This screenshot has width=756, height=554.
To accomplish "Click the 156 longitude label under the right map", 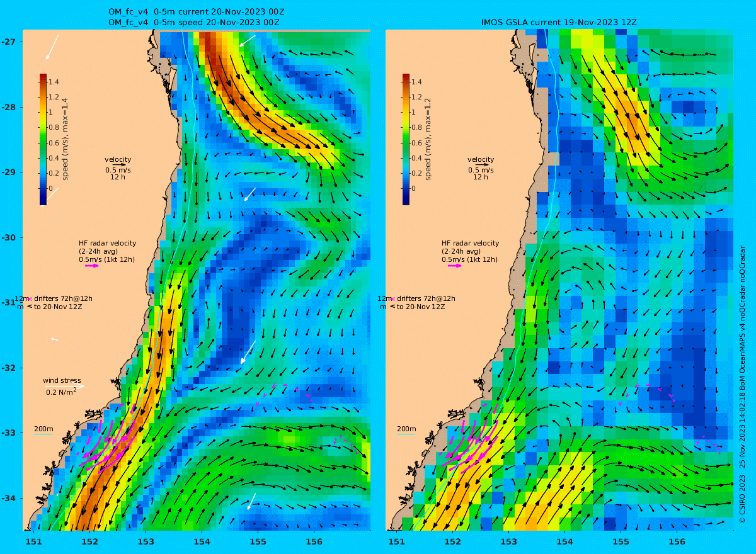I will click(x=677, y=541).
